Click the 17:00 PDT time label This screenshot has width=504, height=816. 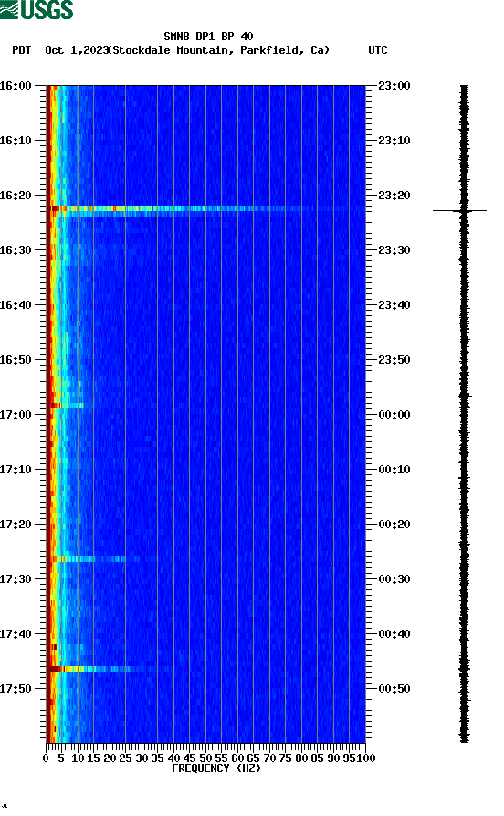click(16, 415)
